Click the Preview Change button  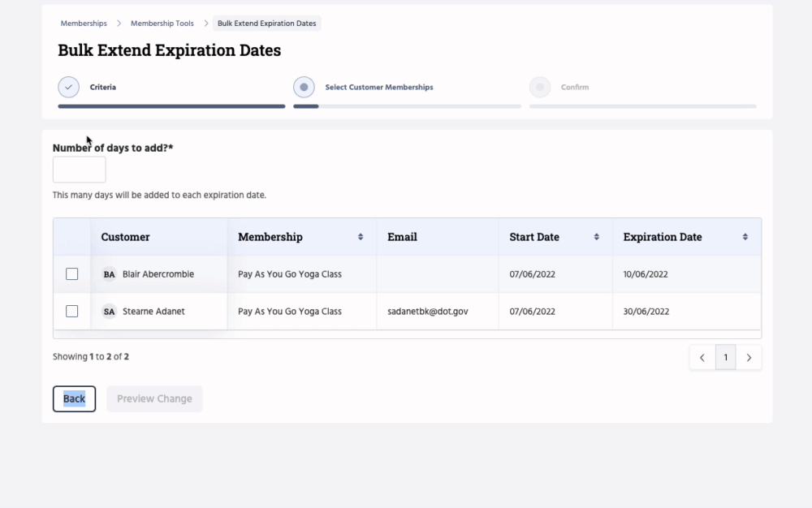(x=154, y=398)
